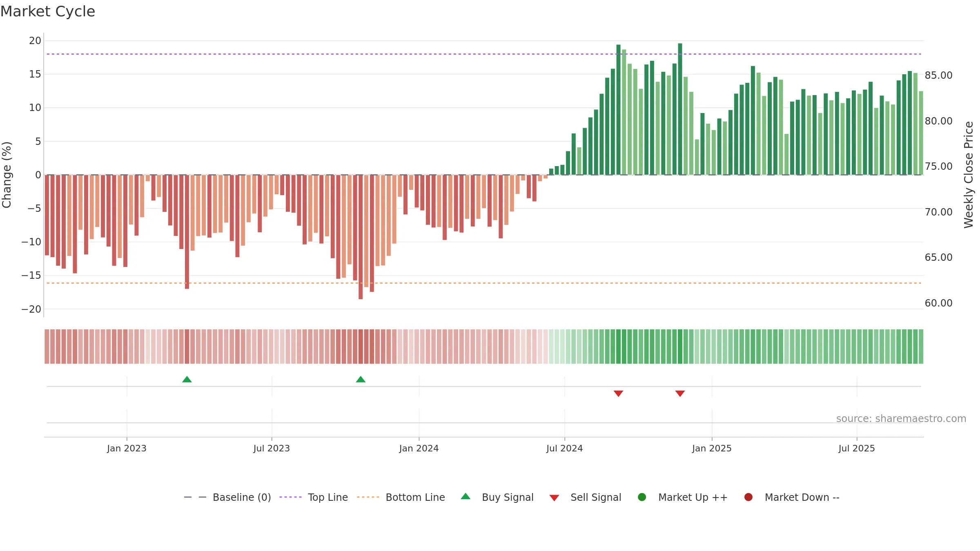This screenshot has width=980, height=551.
Task: Click the source: sharemaestro.com label
Action: point(901,418)
